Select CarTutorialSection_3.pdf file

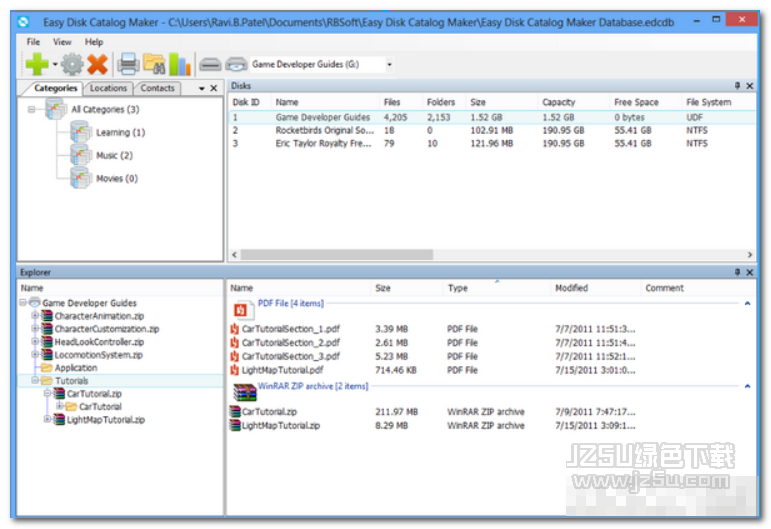(x=290, y=356)
